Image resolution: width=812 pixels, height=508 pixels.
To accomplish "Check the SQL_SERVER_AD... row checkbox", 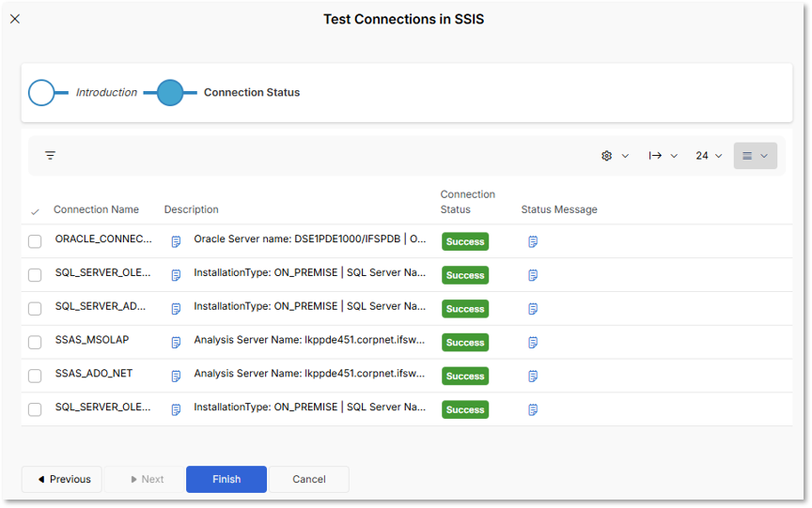I will [35, 308].
